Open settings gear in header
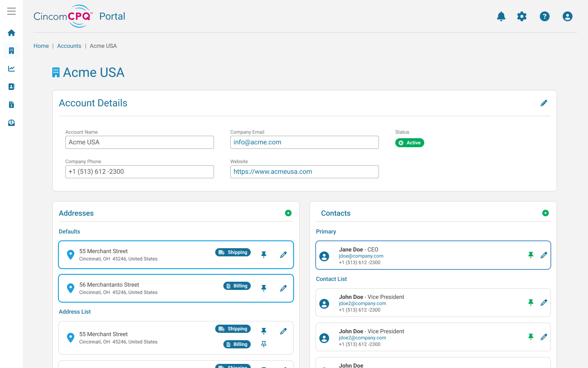This screenshot has height=368, width=588. (x=522, y=16)
